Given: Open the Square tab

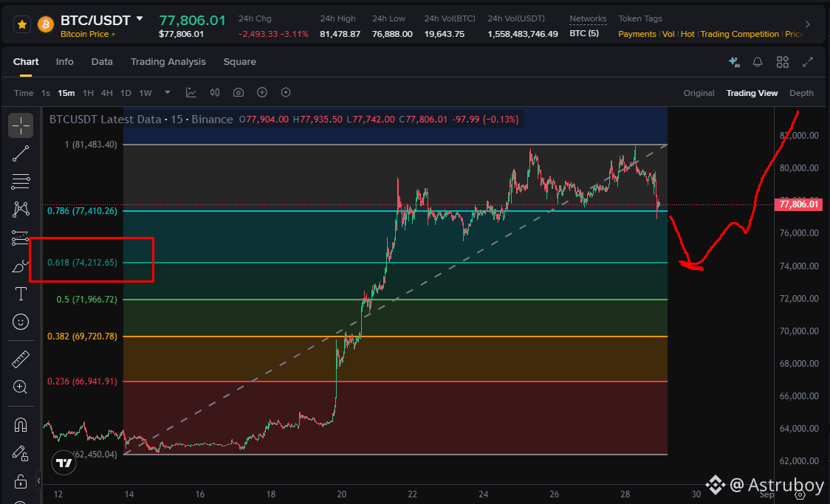Looking at the screenshot, I should pyautogui.click(x=239, y=62).
